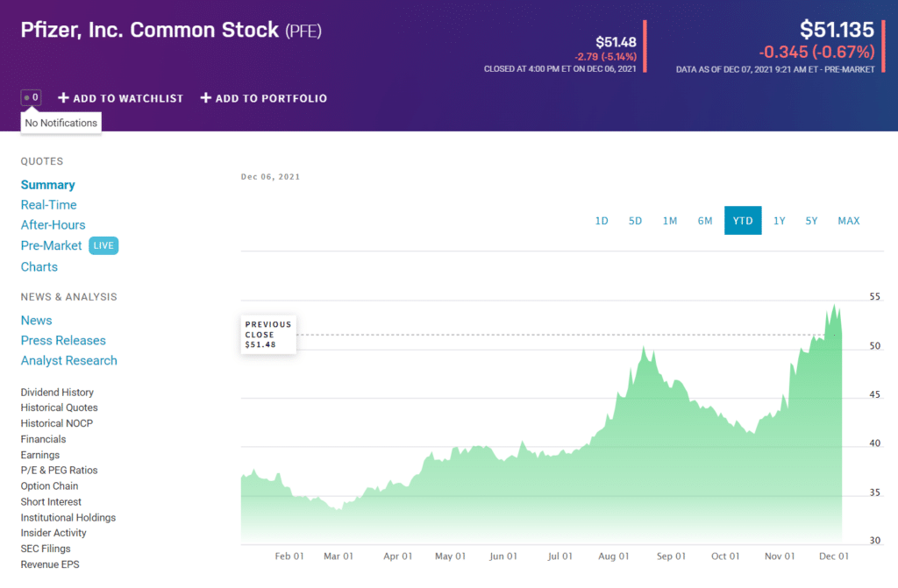Viewport: 898px width, 588px height.
Task: Click the 30 price axis label
Action: pos(874,541)
